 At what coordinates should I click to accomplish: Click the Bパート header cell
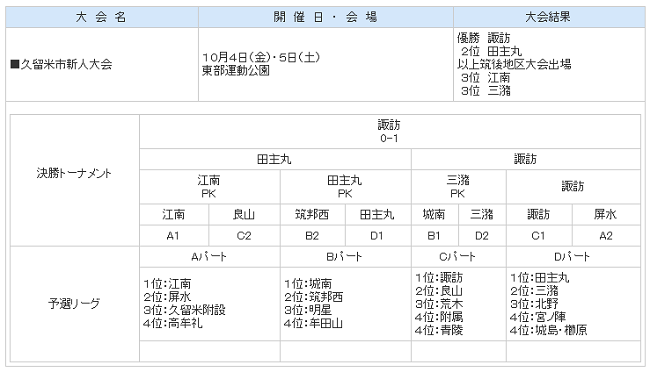click(x=345, y=257)
